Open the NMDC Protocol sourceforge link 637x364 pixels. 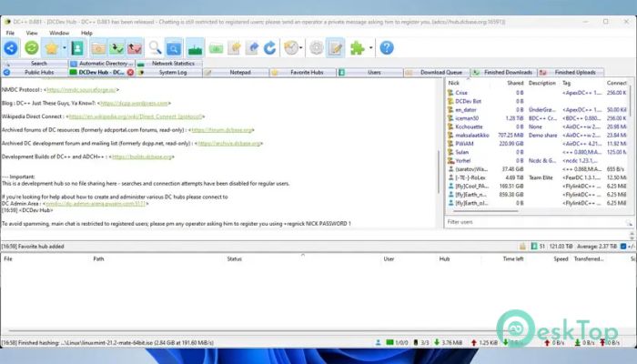pos(81,90)
